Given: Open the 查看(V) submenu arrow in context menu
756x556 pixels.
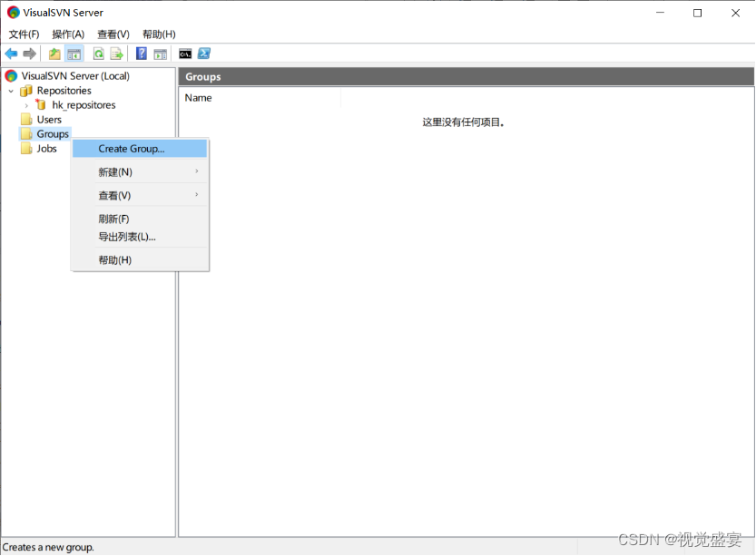Looking at the screenshot, I should click(x=197, y=195).
